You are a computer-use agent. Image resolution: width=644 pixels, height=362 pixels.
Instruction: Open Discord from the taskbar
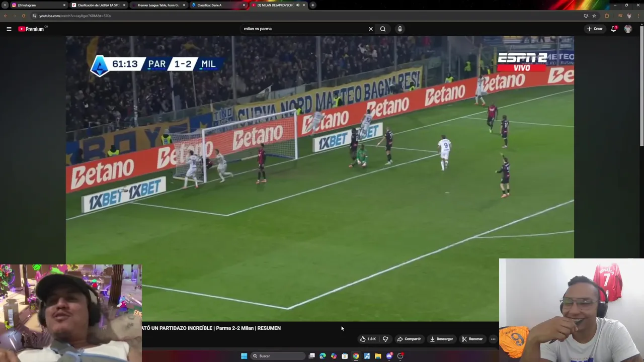tap(389, 356)
